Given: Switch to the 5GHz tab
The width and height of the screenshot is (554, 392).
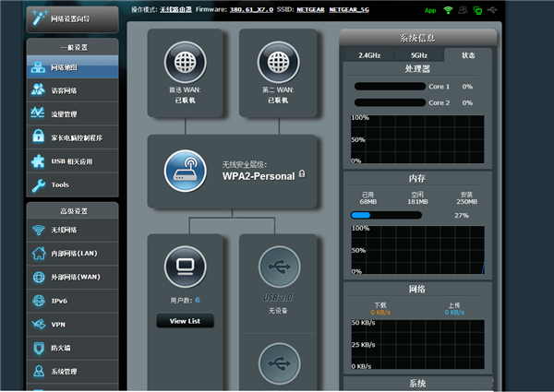Looking at the screenshot, I should point(418,55).
